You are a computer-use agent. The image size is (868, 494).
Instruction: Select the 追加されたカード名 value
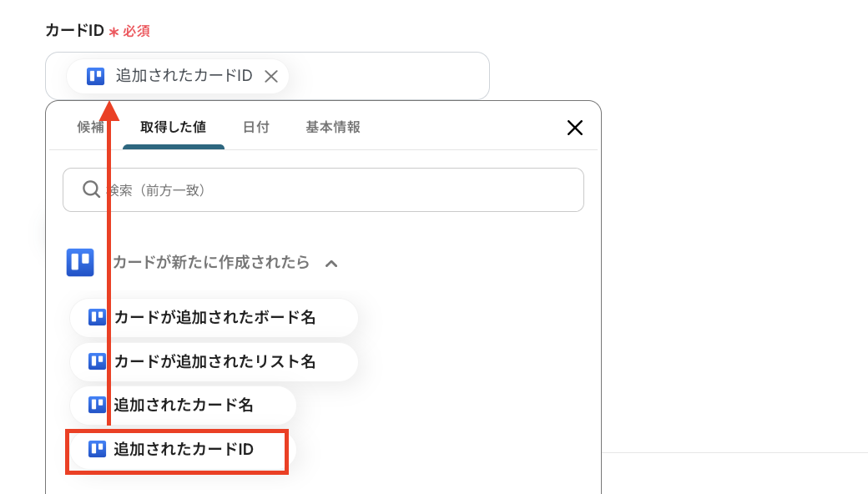(184, 406)
